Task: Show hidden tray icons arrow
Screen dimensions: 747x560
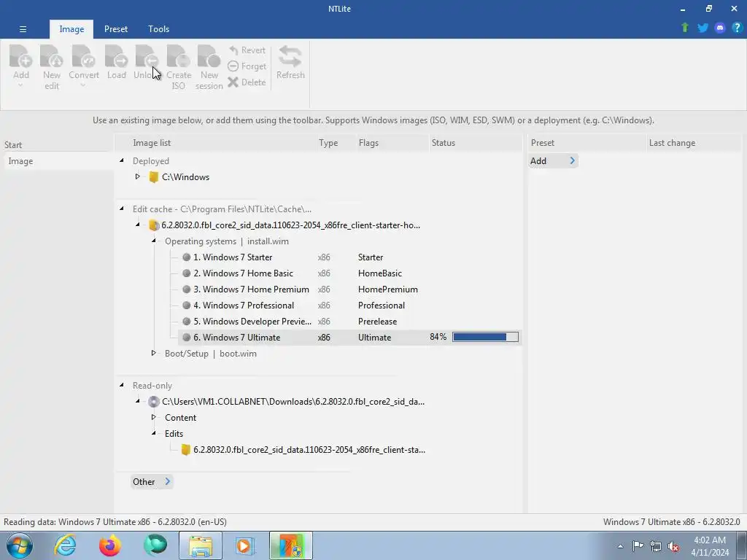Action: click(x=620, y=546)
